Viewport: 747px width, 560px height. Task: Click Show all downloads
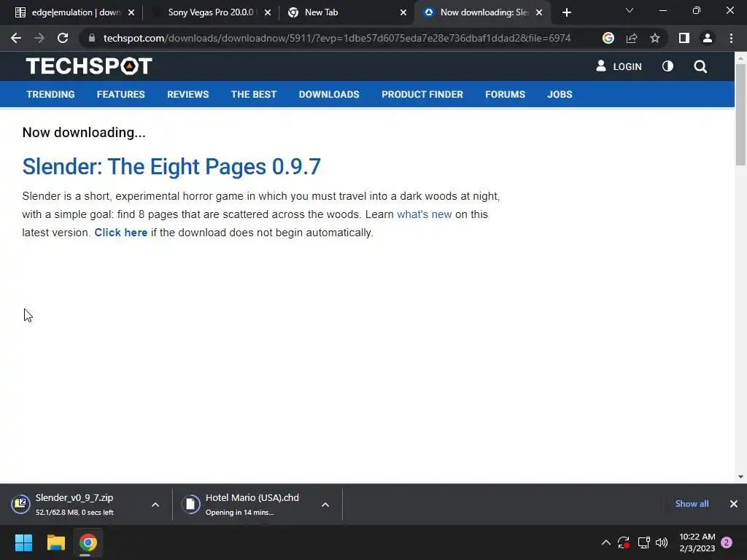pyautogui.click(x=692, y=504)
